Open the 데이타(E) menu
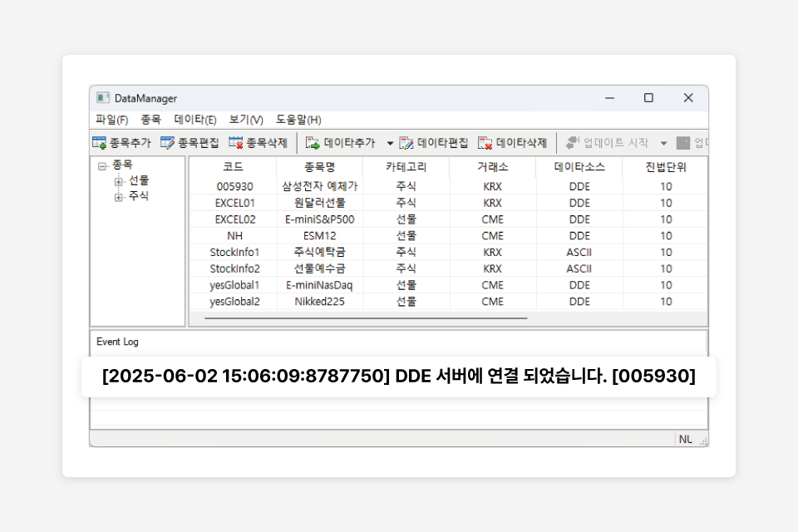The image size is (798, 532). point(195,120)
